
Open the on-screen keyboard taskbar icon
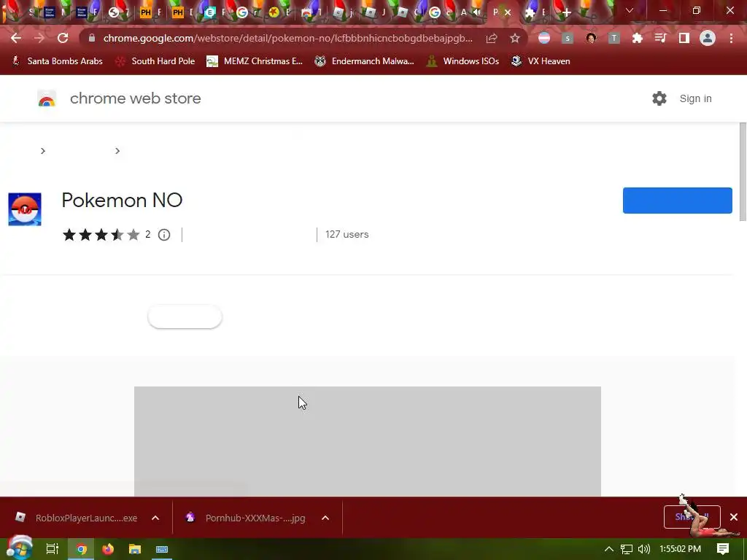coord(162,549)
